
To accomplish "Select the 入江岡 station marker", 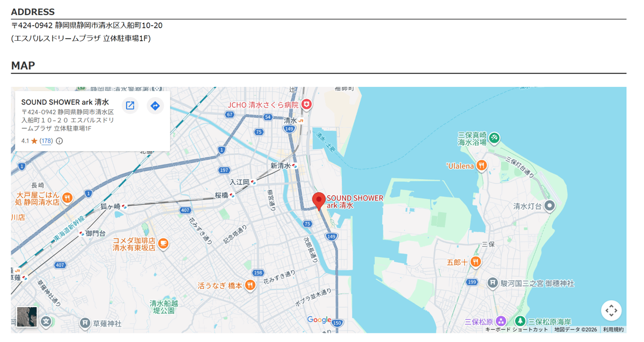I will tap(254, 182).
